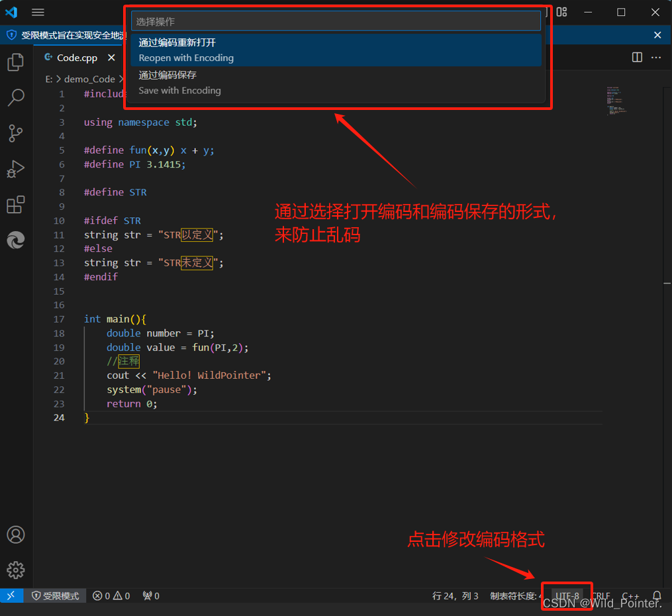Click the errors and warnings counter
Image resolution: width=672 pixels, height=616 pixels.
tap(111, 595)
